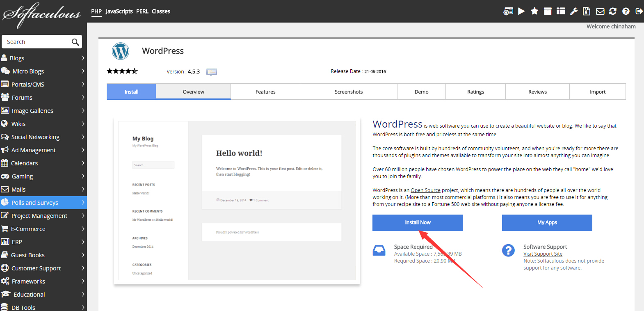Expand the Portals/CMS category chevron
This screenshot has width=644, height=311.
pos(83,84)
